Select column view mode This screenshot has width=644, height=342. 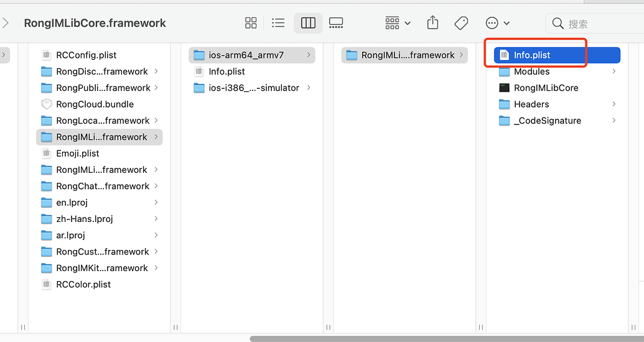308,23
